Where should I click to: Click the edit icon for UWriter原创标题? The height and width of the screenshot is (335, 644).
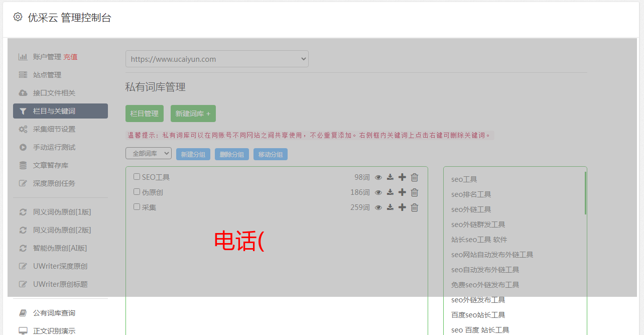tap(23, 284)
